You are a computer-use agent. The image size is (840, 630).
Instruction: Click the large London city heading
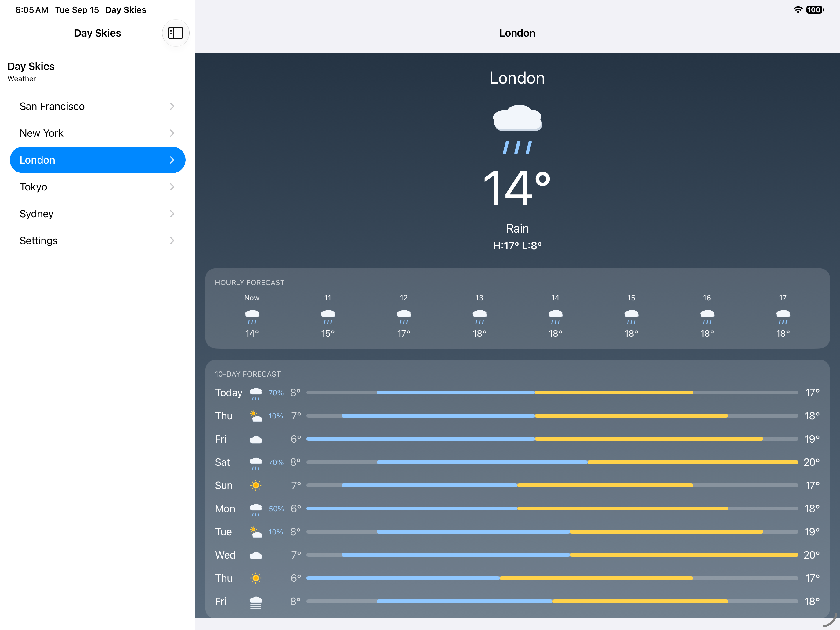pos(517,78)
